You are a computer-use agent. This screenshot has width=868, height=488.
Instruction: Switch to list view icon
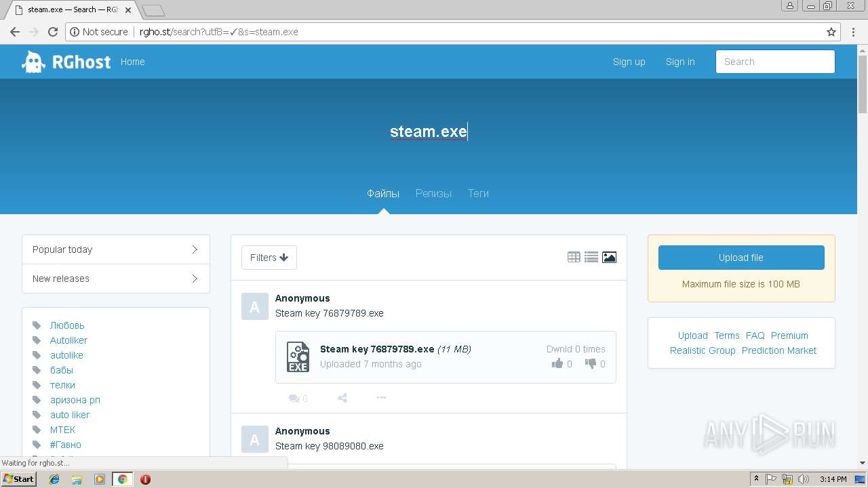tap(591, 258)
